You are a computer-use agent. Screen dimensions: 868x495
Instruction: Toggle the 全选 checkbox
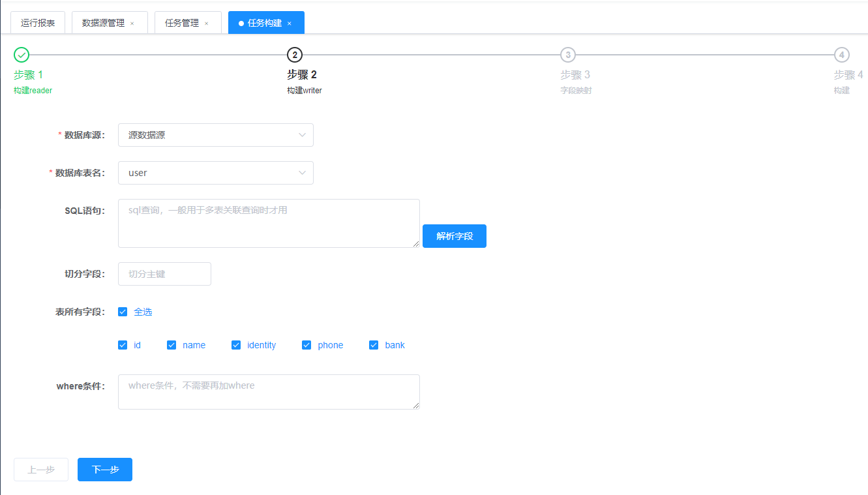[x=123, y=312]
